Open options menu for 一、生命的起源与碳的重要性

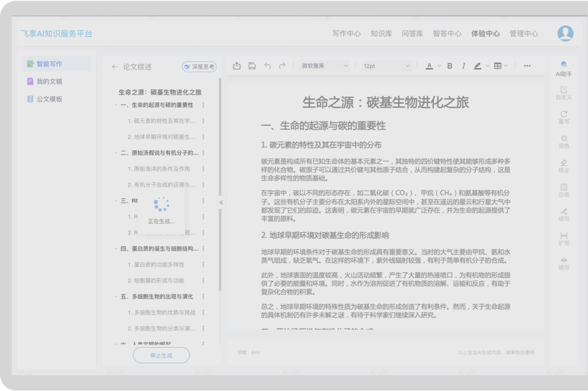[x=203, y=105]
